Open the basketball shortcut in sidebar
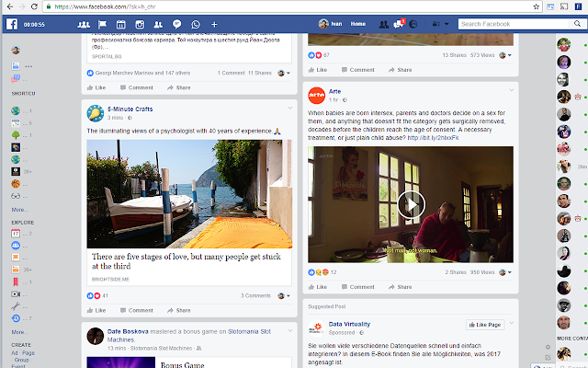 [16, 184]
